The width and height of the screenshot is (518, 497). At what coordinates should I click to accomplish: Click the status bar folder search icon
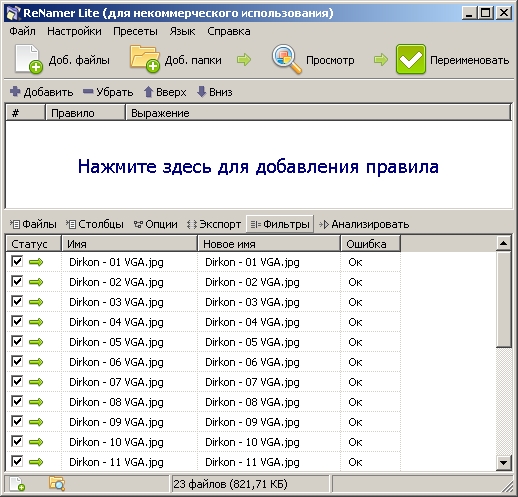click(x=57, y=483)
